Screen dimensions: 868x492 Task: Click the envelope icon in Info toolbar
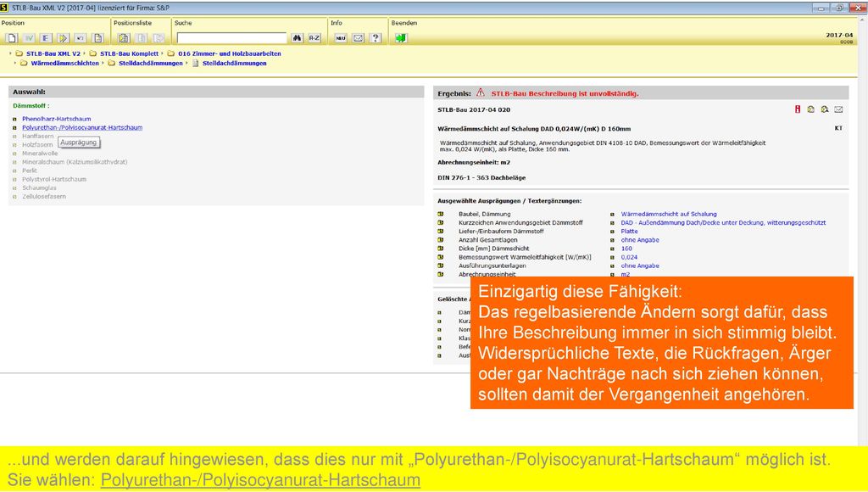[x=359, y=38]
